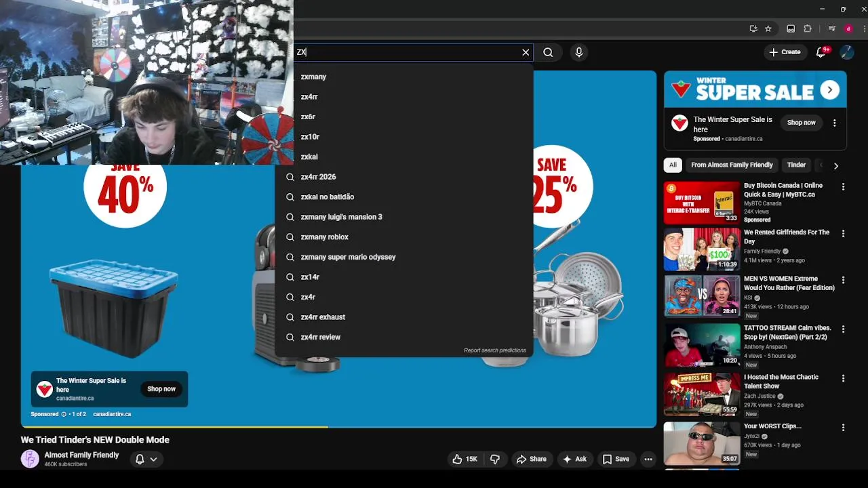This screenshot has width=868, height=488.
Task: Start voice search with the microphone icon
Action: pos(578,52)
